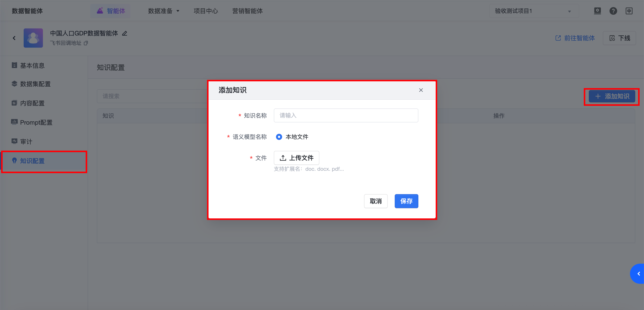Open 数据集配置 in the sidebar
Image resolution: width=644 pixels, height=310 pixels.
[35, 84]
